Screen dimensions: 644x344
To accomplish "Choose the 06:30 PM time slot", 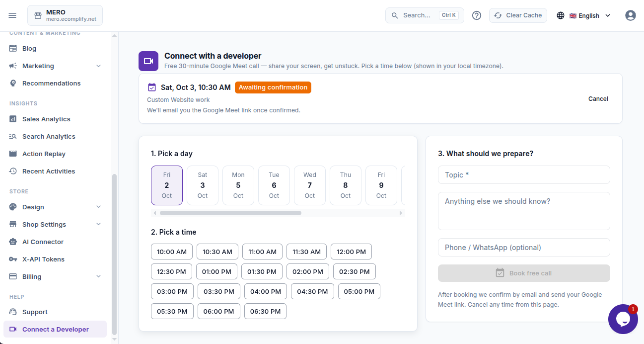I will (265, 311).
